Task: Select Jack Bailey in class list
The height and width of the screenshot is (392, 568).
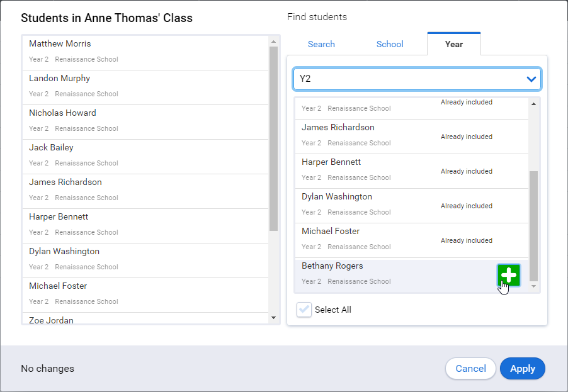Action: [145, 157]
